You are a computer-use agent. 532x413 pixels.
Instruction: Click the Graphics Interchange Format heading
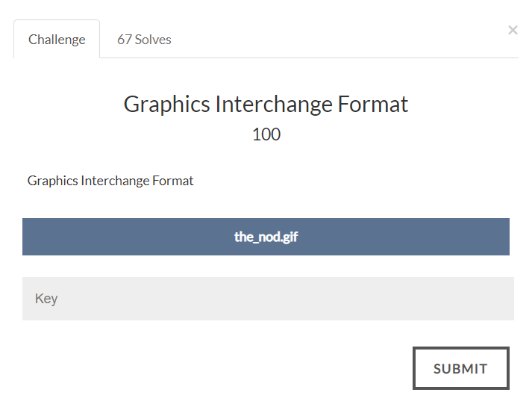pos(266,105)
